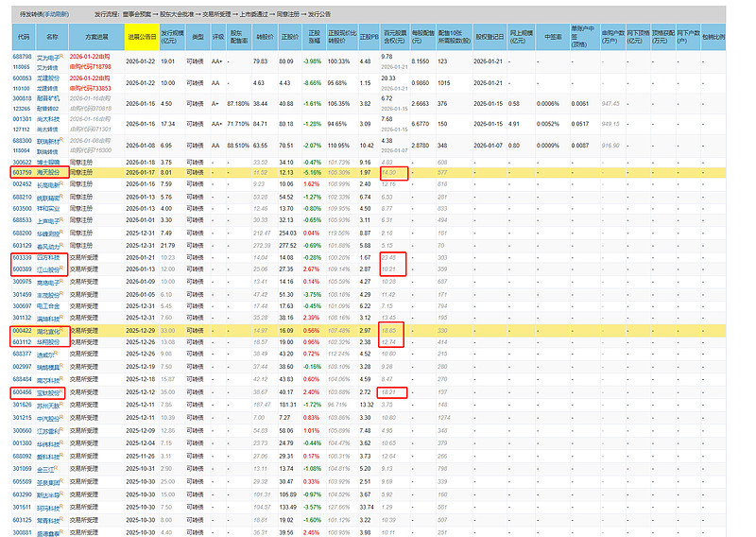Image resolution: width=756 pixels, height=537 pixels.
Task: Click bond code 123265 link
Action: pos(23,109)
